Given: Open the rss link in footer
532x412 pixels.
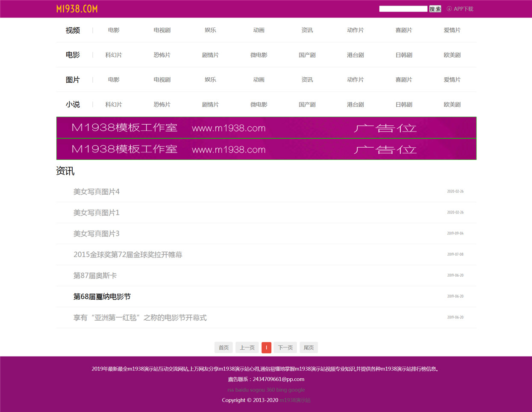Looking at the screenshot, I should pyautogui.click(x=230, y=390).
